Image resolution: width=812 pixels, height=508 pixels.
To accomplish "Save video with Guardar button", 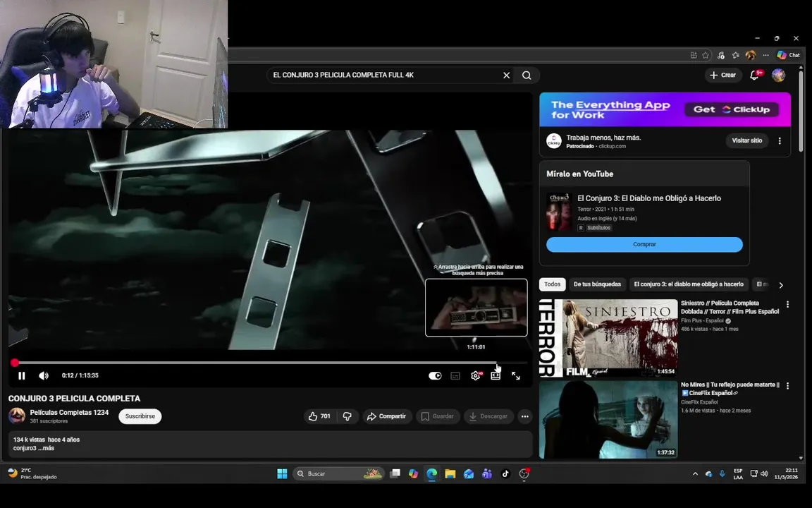I will tap(438, 416).
